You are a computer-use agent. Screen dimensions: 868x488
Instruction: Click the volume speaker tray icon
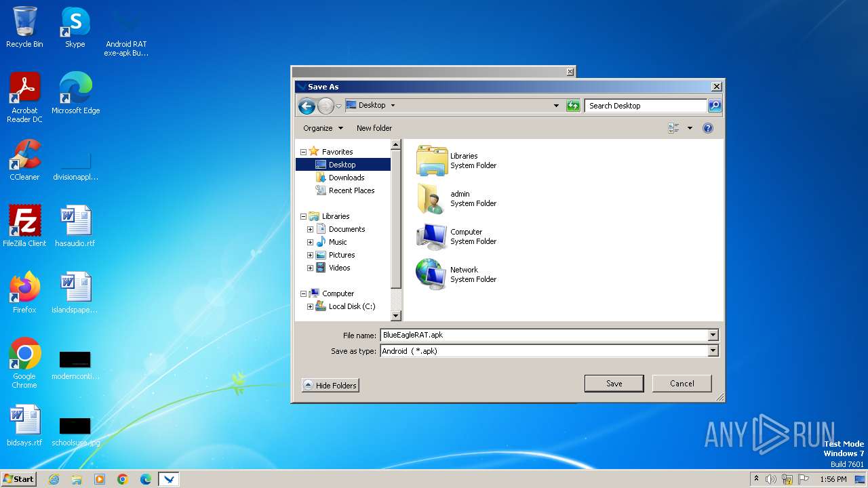point(771,479)
